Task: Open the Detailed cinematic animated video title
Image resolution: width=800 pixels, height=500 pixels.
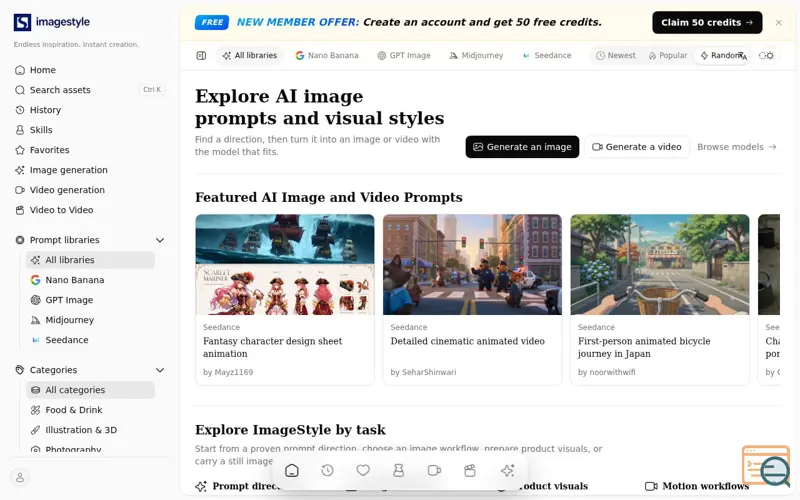Action: (x=467, y=341)
